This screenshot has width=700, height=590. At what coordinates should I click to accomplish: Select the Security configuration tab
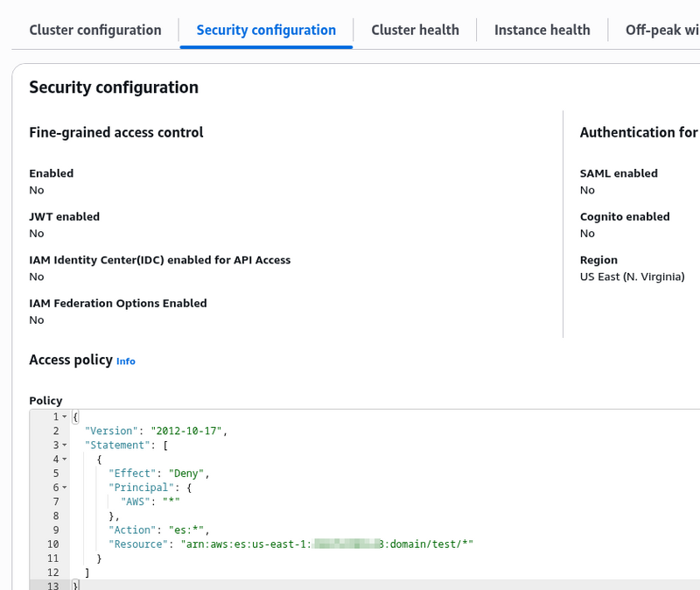[x=266, y=30]
